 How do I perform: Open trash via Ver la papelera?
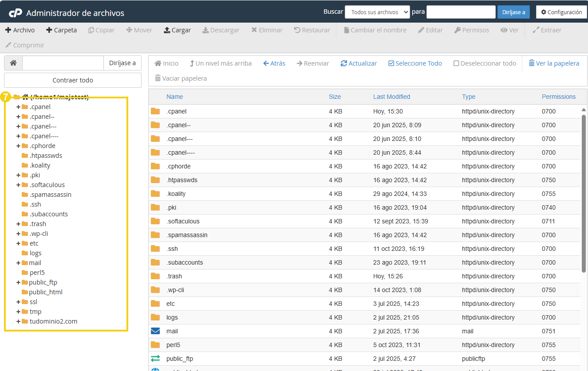click(x=553, y=63)
